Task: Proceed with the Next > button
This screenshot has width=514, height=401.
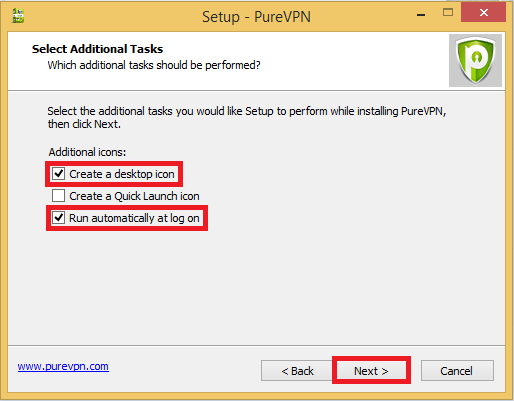Action: 371,371
